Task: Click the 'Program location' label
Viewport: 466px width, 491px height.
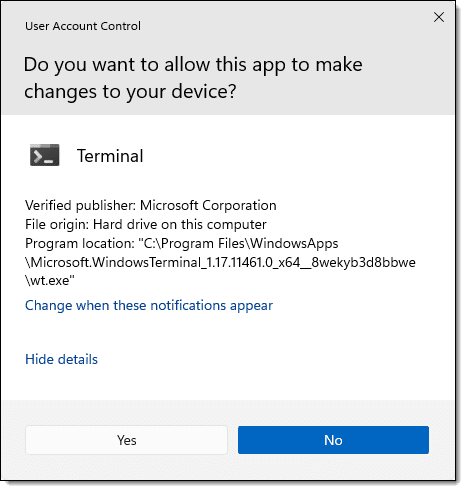Action: coord(80,244)
